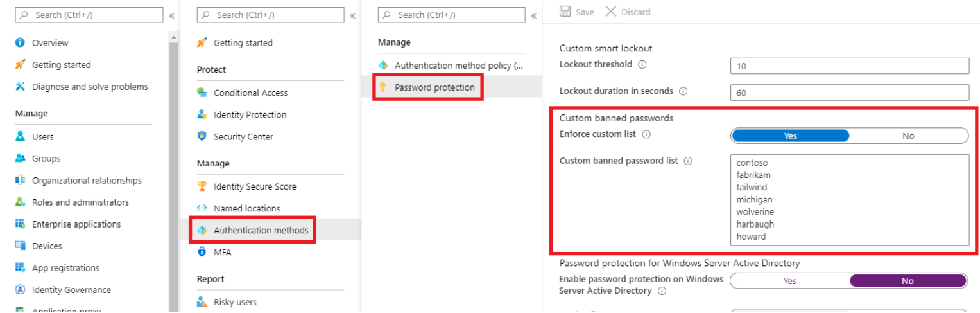Click the Lockout threshold input field
980x313 pixels.
849,66
